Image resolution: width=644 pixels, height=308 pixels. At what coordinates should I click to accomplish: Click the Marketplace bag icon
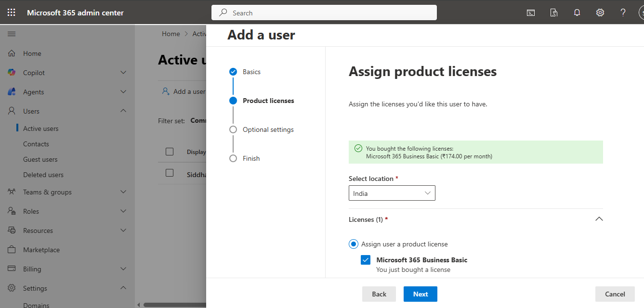pyautogui.click(x=12, y=250)
